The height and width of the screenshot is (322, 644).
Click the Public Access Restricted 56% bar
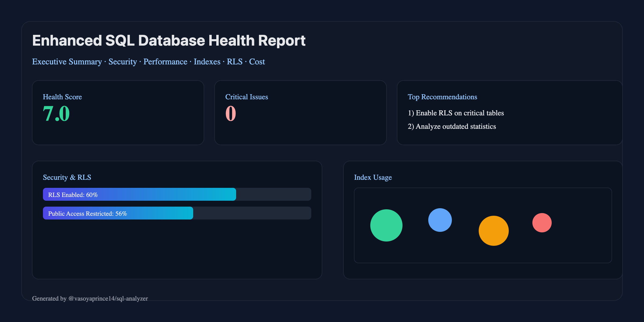118,213
